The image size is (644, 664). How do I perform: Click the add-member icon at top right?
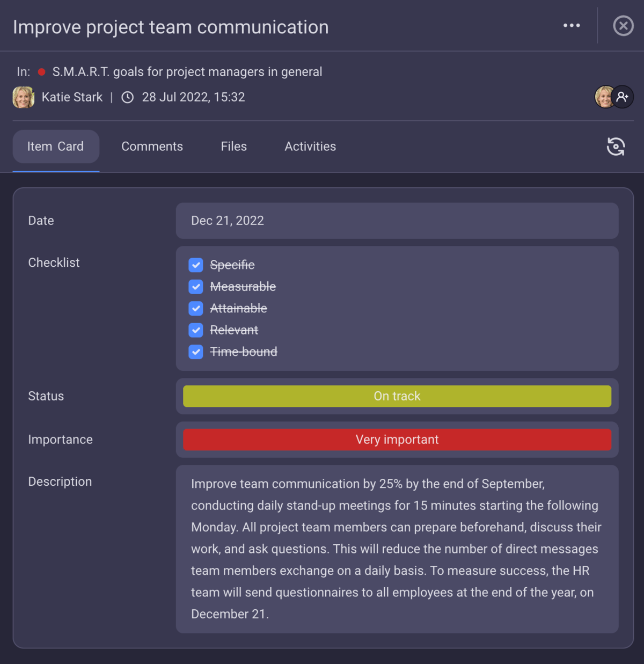click(623, 97)
